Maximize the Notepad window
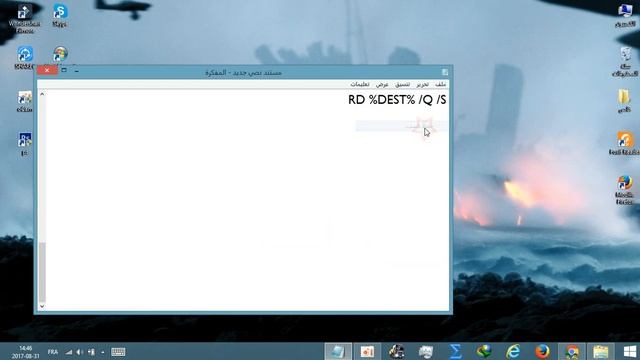Viewport: 640px width, 360px height. (64, 70)
